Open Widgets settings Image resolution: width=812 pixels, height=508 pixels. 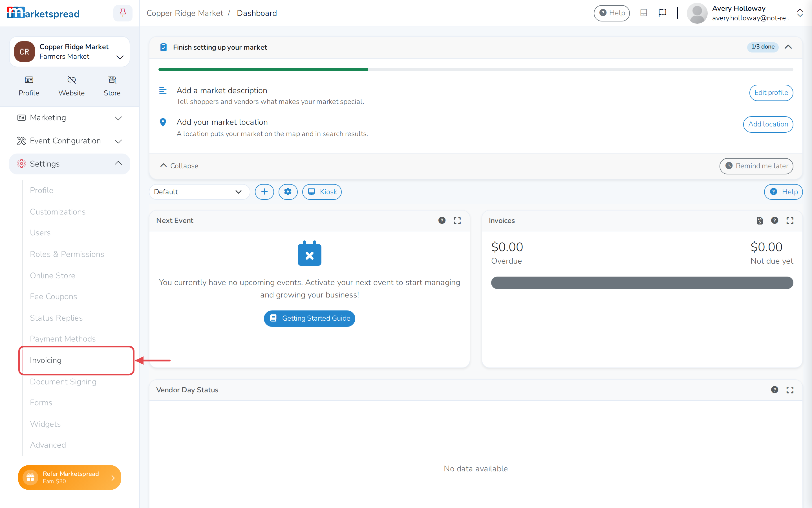tap(45, 424)
